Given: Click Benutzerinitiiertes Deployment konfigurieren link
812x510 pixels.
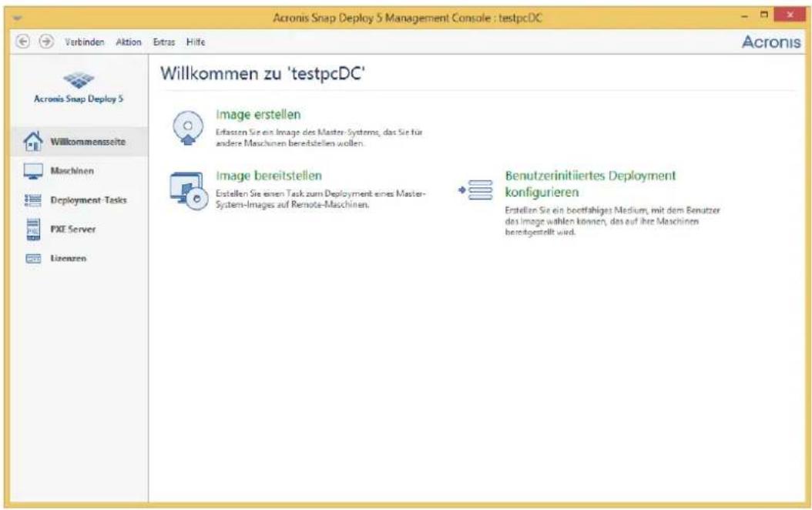Looking at the screenshot, I should click(x=590, y=184).
